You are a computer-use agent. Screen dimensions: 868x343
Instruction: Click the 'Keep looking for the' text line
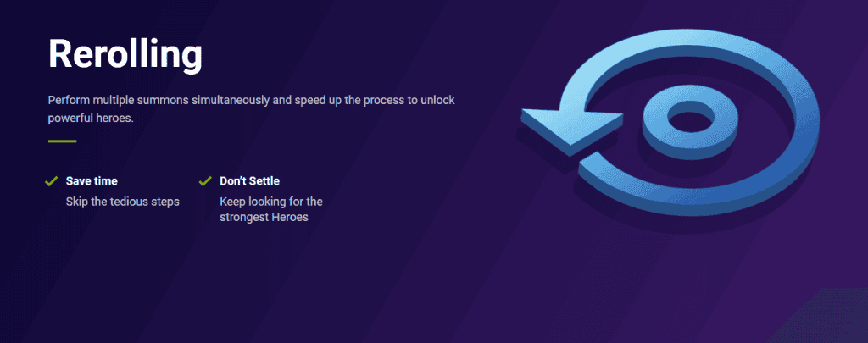271,202
